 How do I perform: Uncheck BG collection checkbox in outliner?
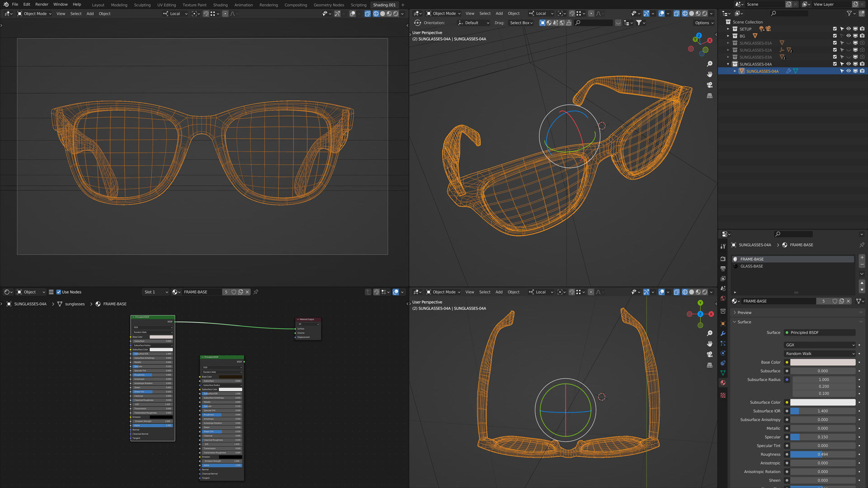(835, 36)
